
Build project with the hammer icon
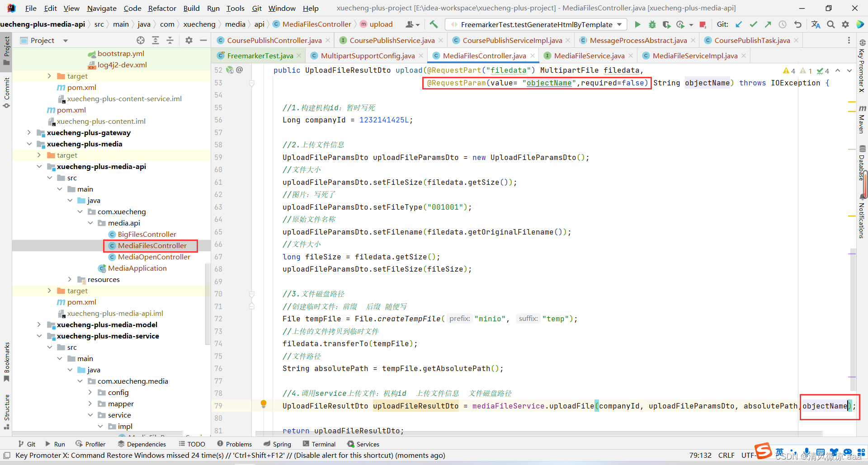tap(434, 24)
